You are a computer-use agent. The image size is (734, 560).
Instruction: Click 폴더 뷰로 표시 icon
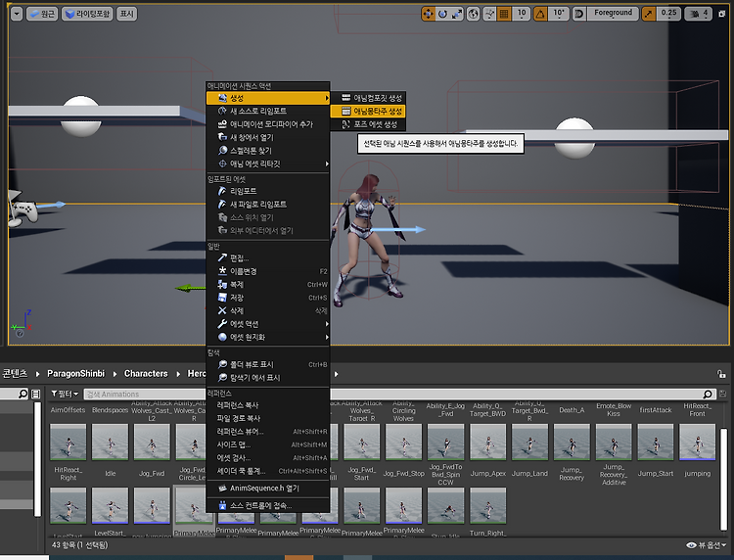222,364
